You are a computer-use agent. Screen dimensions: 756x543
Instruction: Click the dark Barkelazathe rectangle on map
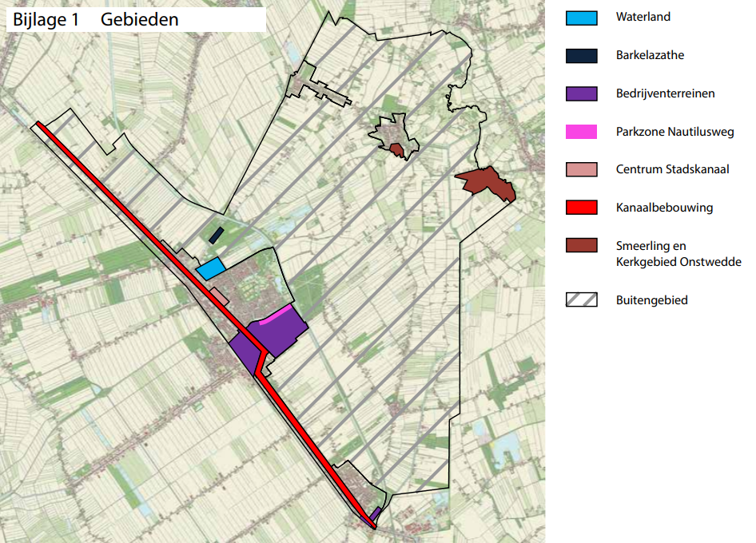tap(217, 235)
